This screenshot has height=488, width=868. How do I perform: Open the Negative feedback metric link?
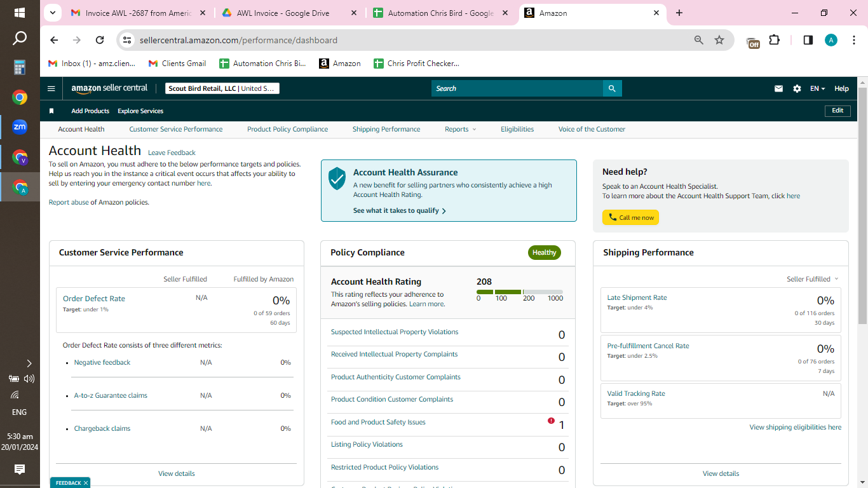(x=102, y=362)
